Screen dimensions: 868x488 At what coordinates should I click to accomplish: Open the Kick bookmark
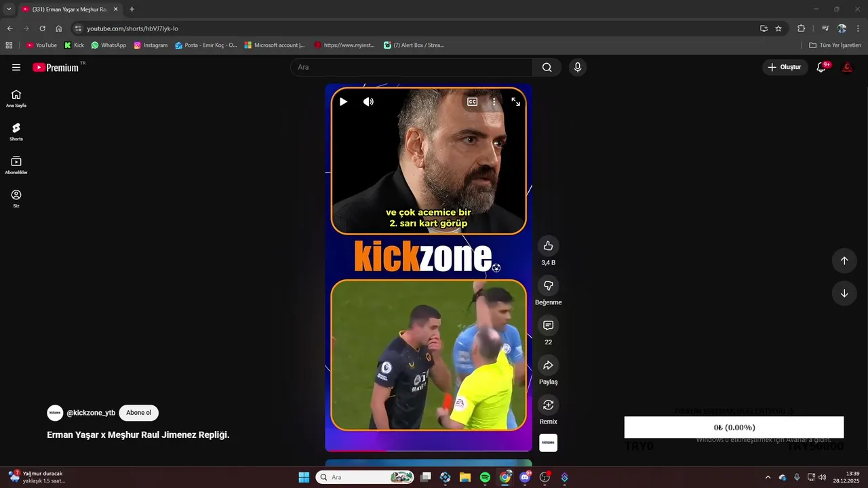click(x=74, y=45)
